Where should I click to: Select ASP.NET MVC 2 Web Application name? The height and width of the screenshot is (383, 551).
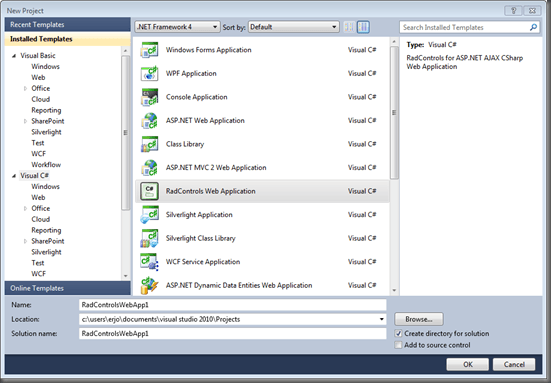tap(216, 168)
